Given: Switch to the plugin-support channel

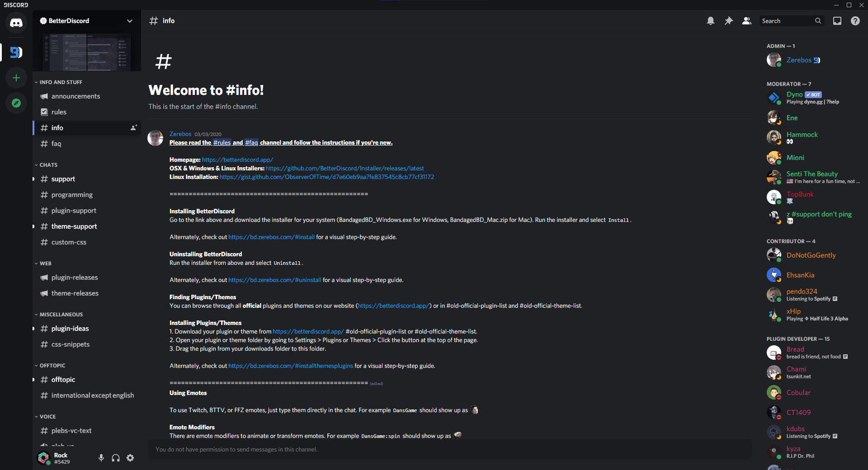Looking at the screenshot, I should tap(87, 211).
